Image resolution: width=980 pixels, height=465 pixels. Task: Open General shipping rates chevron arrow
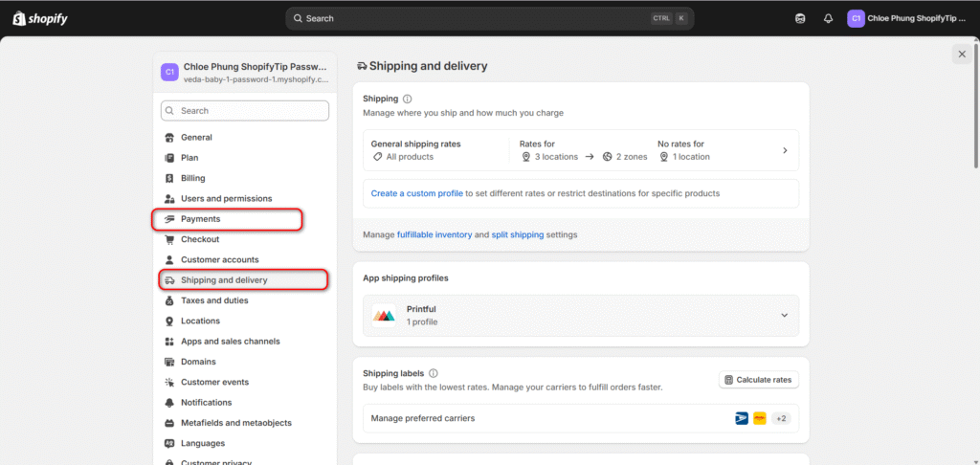coord(785,150)
